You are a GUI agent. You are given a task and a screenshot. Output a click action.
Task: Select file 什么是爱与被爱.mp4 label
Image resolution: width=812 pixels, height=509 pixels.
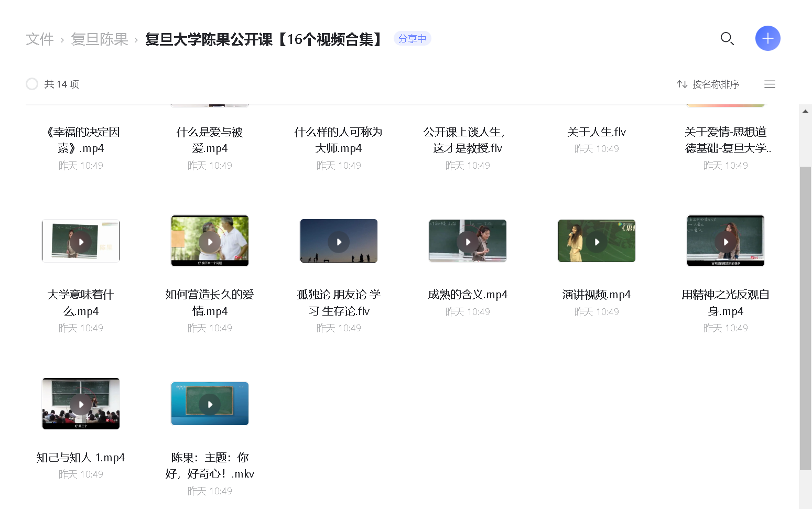(210, 140)
